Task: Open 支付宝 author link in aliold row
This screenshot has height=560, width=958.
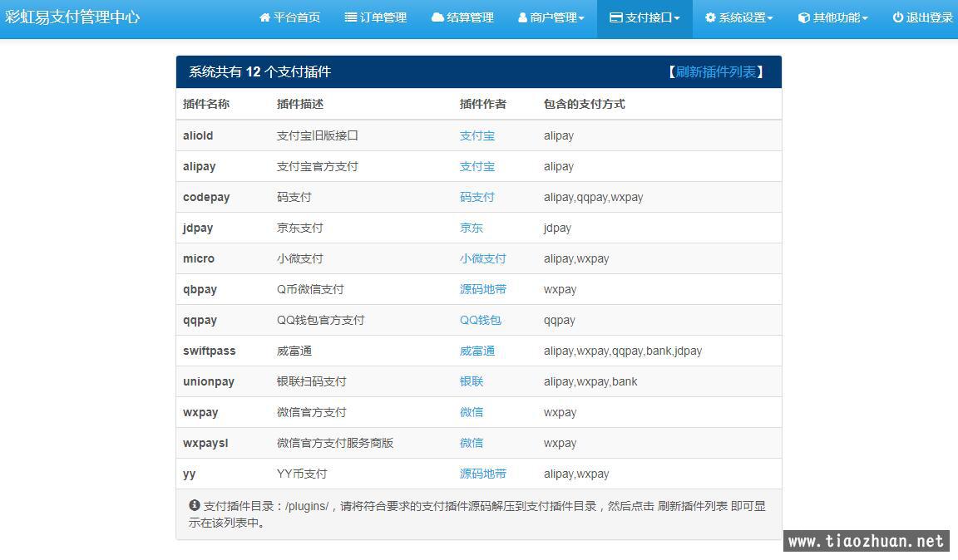Action: 477,135
